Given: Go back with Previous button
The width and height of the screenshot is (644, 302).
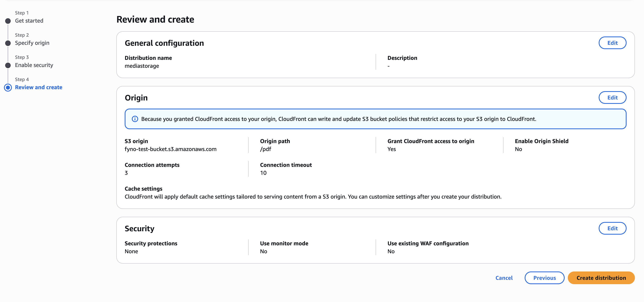Looking at the screenshot, I should [x=544, y=278].
